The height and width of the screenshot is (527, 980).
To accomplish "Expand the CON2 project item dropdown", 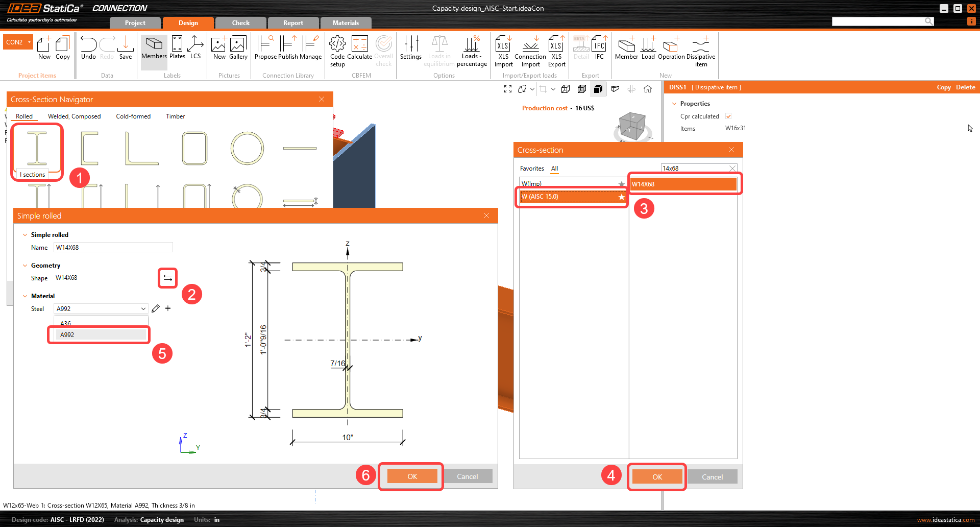I will click(29, 42).
